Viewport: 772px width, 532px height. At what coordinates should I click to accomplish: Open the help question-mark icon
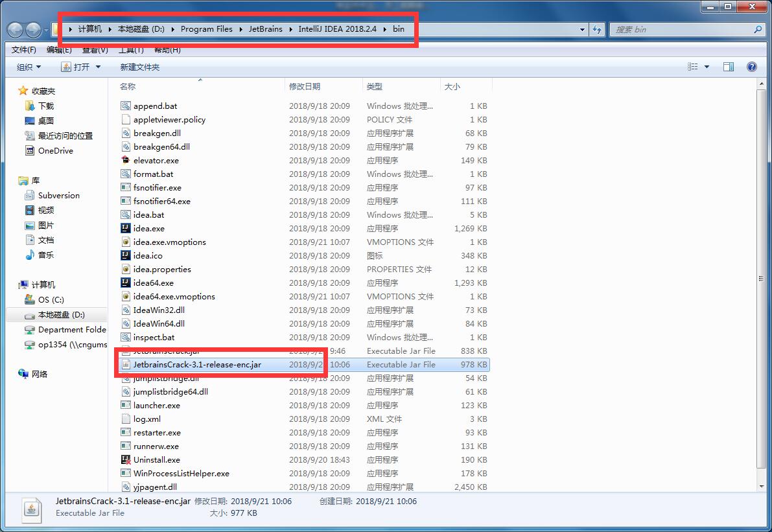[752, 67]
